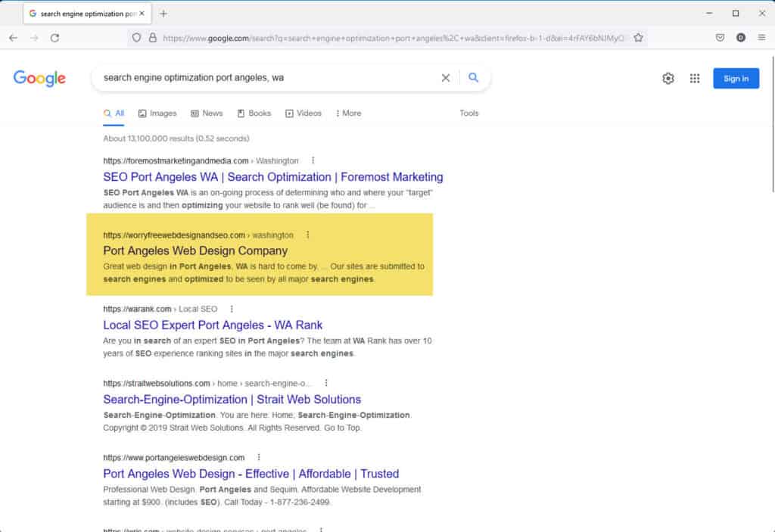Expand the More search options menu
The image size is (775, 532).
pyautogui.click(x=348, y=114)
